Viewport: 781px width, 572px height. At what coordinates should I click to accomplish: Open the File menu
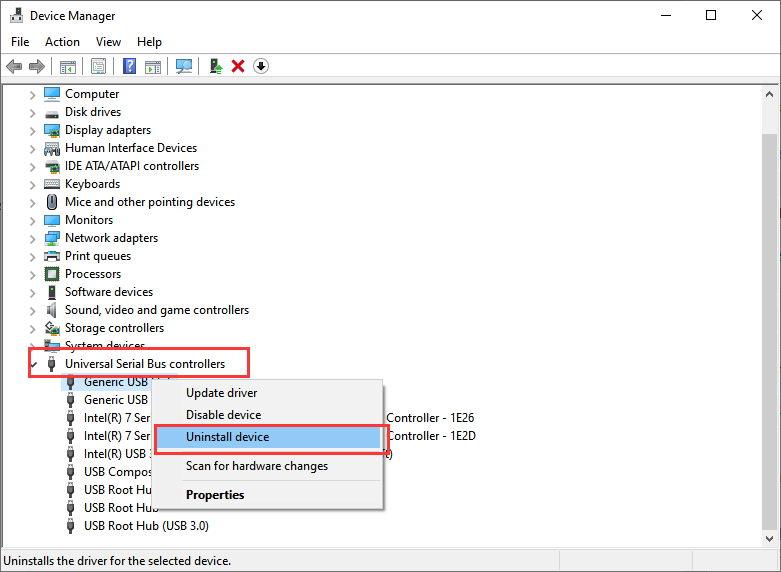[20, 42]
